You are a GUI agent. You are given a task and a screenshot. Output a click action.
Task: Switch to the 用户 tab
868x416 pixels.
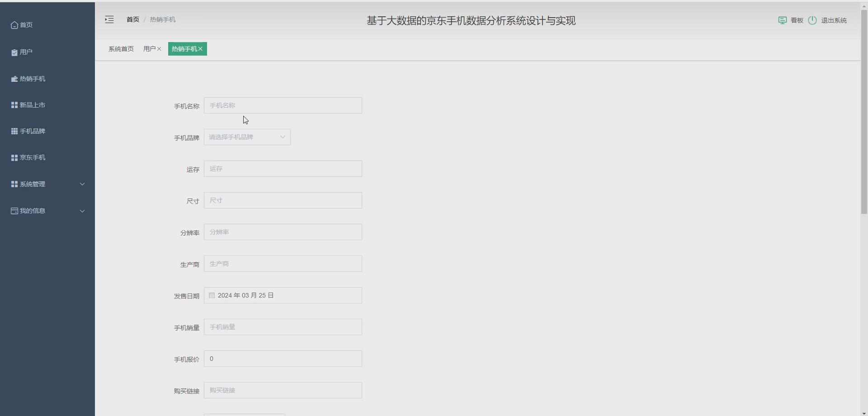click(150, 49)
